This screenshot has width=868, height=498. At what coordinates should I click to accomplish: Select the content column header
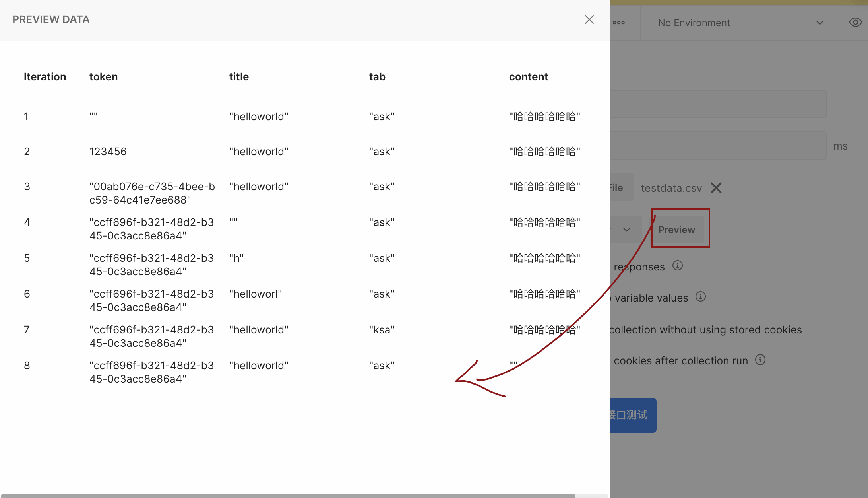pos(528,77)
